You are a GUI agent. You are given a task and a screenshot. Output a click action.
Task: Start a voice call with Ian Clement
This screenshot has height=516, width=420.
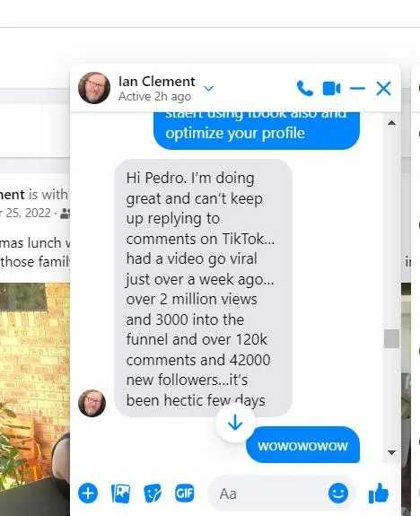(305, 89)
